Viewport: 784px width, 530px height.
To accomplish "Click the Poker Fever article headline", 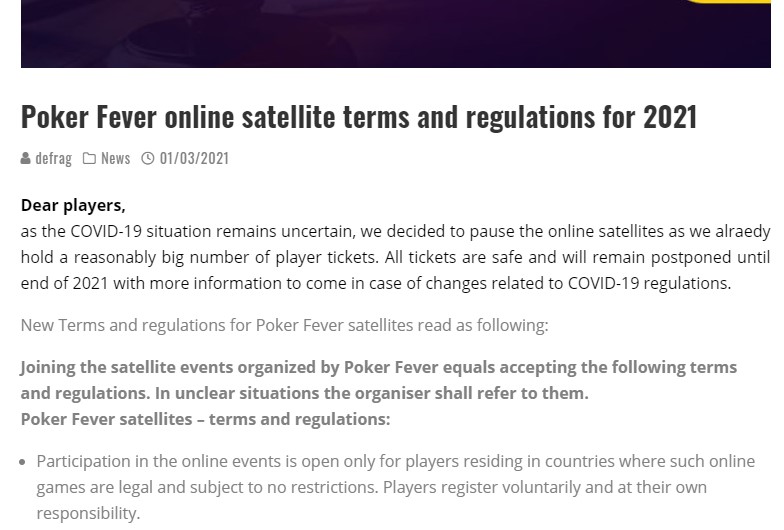I will click(358, 117).
